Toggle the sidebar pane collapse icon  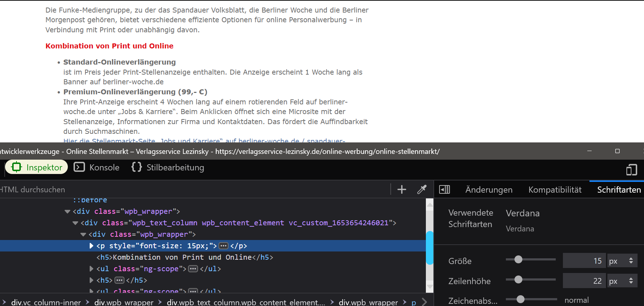(444, 189)
